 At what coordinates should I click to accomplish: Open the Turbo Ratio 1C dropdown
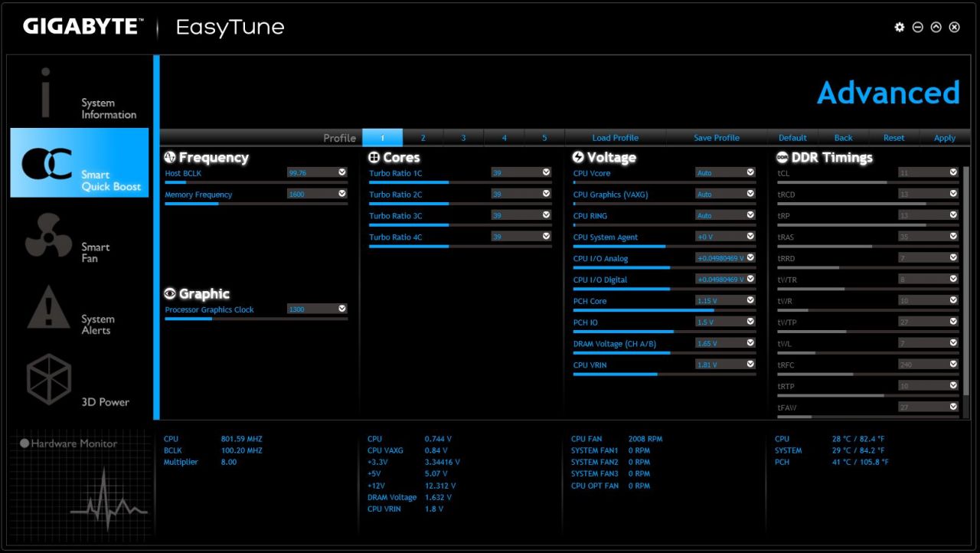point(546,173)
